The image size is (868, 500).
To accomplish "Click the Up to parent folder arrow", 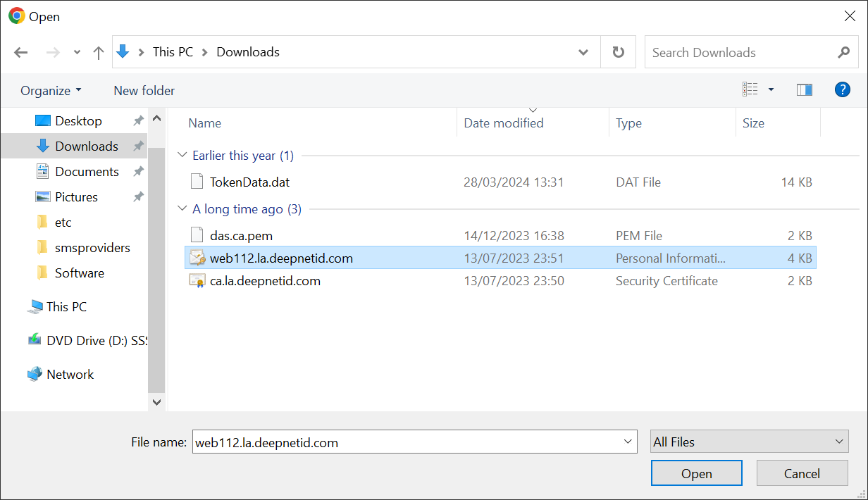I will pyautogui.click(x=99, y=52).
